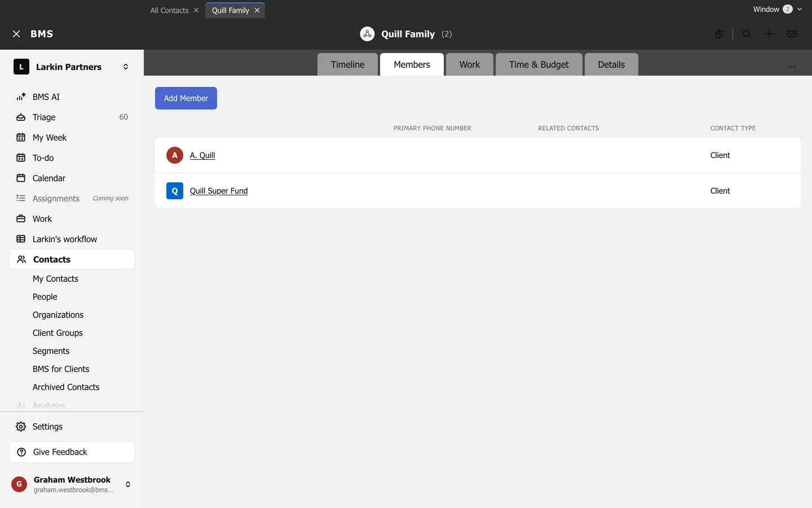The width and height of the screenshot is (812, 508).
Task: Open Organizations list
Action: point(58,315)
